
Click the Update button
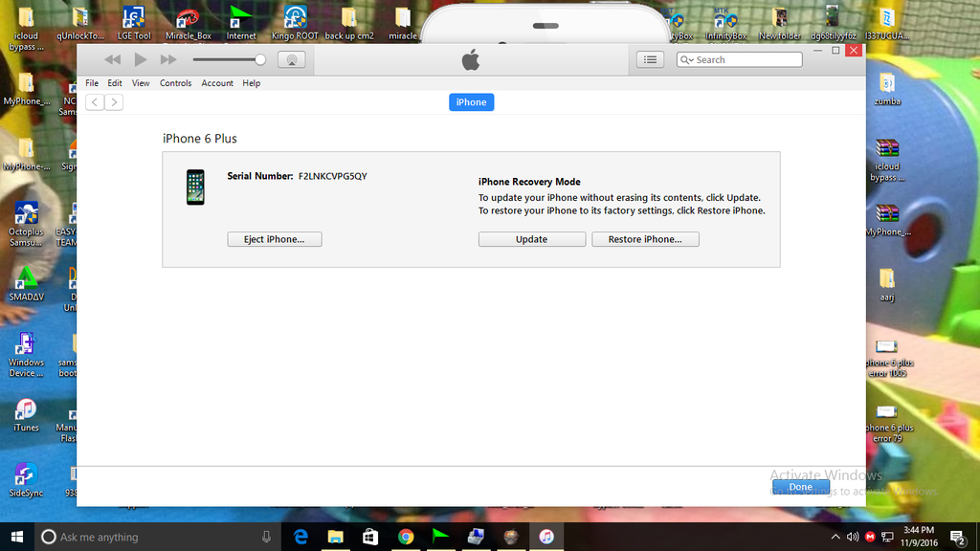point(531,239)
